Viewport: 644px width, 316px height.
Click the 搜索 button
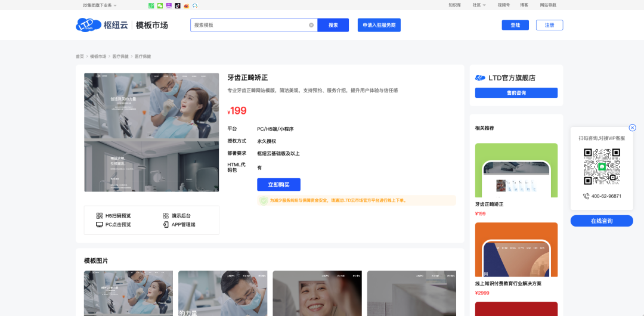tap(333, 25)
